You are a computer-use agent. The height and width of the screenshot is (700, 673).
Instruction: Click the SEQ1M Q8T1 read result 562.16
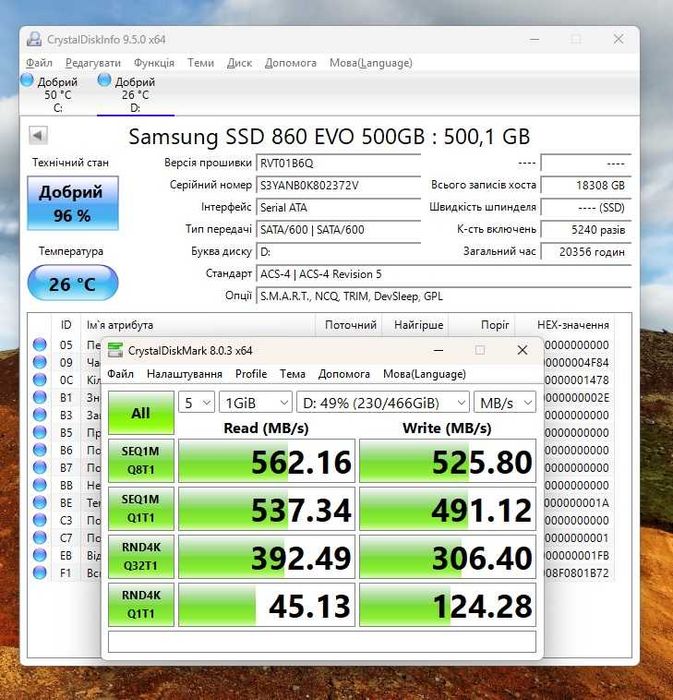pos(266,461)
